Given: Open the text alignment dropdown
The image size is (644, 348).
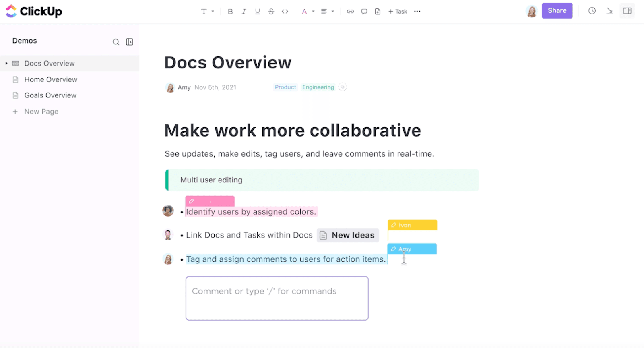Looking at the screenshot, I should coord(327,12).
